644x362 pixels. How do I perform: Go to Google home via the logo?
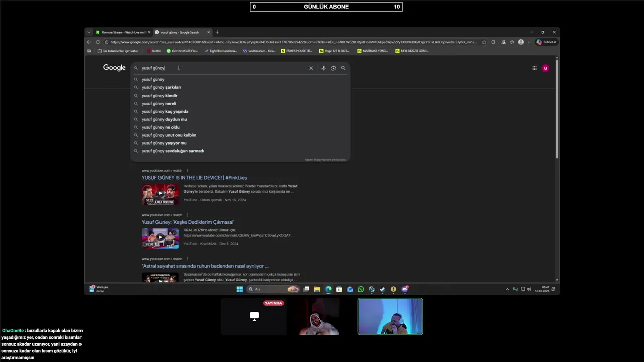[x=114, y=68]
